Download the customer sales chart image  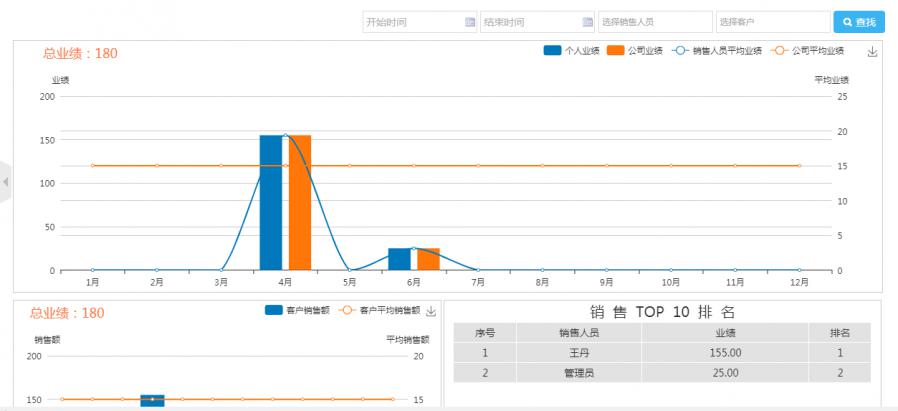(x=432, y=311)
